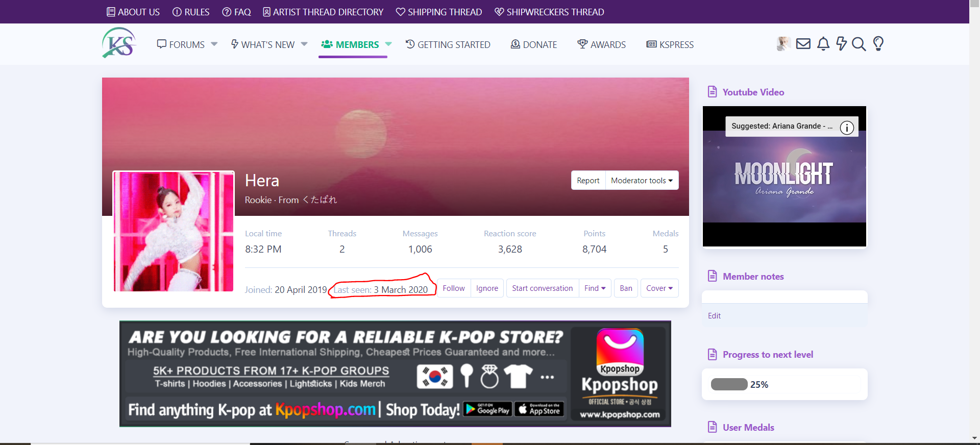Click Edit under Member notes
The image size is (980, 445).
[714, 316]
